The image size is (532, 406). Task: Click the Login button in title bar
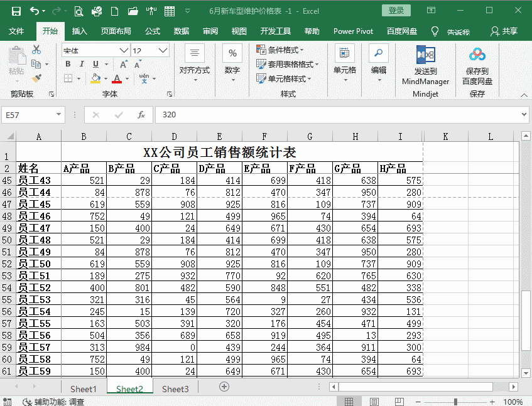(x=396, y=11)
